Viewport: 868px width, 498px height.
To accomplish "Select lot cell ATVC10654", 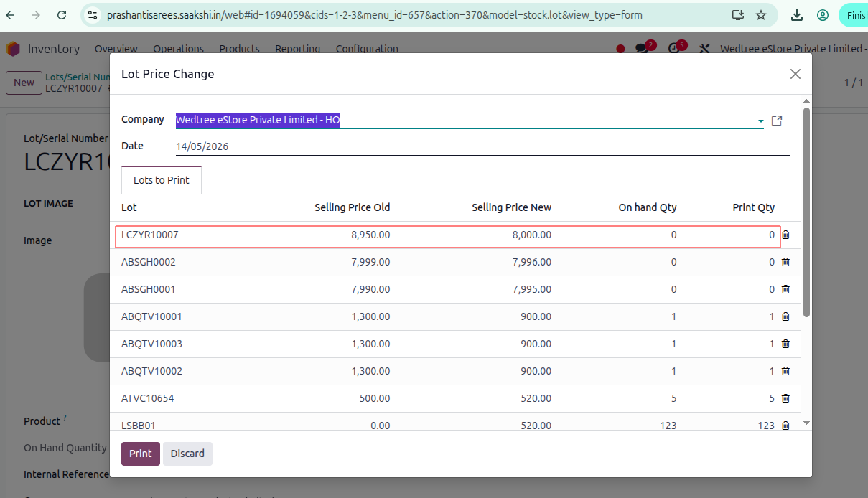I will 148,398.
